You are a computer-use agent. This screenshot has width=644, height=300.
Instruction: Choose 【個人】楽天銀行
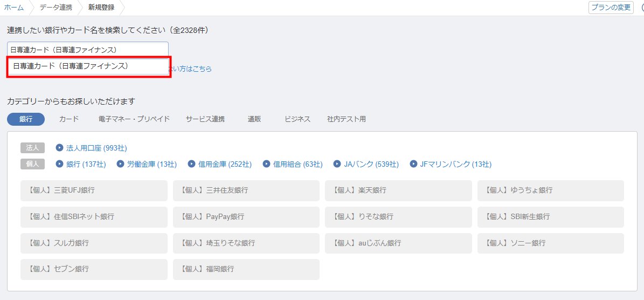(x=398, y=190)
